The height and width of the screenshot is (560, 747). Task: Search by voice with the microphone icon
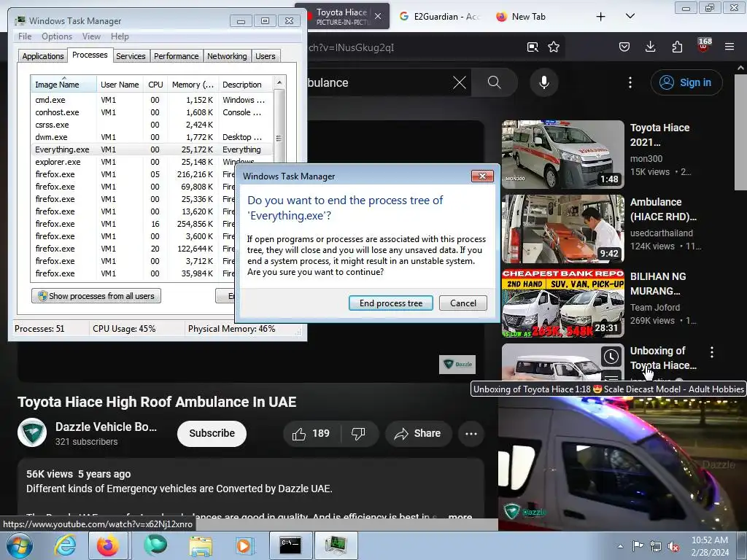point(544,82)
